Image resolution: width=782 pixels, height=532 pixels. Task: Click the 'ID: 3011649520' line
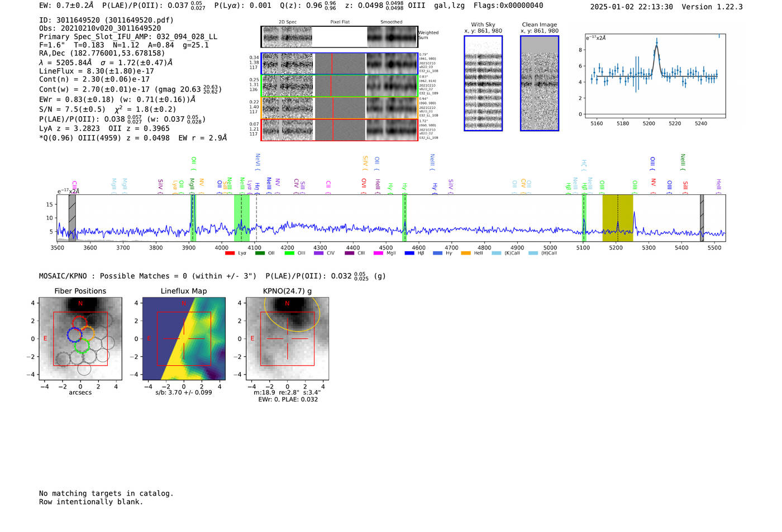(x=106, y=20)
